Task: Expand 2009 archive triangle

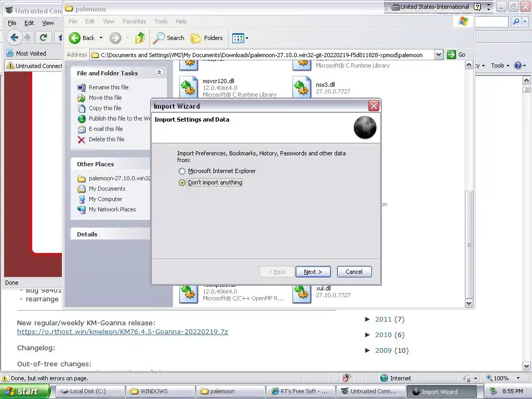Action: [367, 351]
